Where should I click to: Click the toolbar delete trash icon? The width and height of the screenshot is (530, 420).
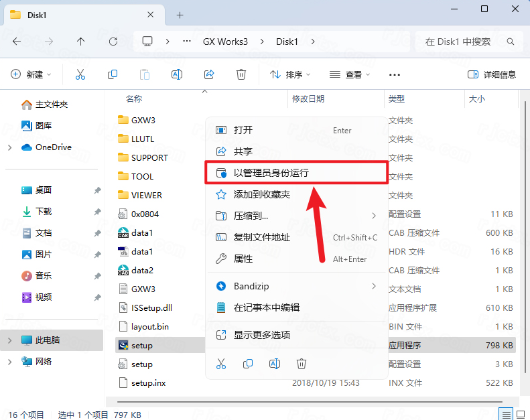241,74
